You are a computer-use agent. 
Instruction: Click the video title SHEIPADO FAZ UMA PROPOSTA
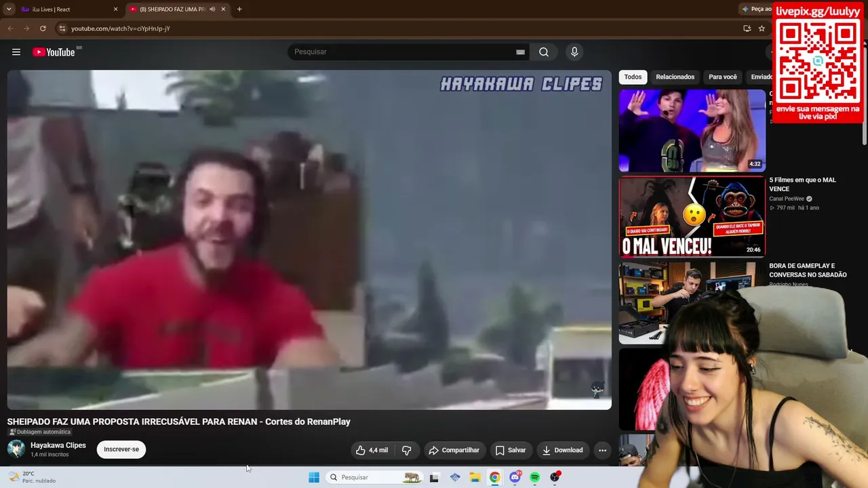[179, 422]
